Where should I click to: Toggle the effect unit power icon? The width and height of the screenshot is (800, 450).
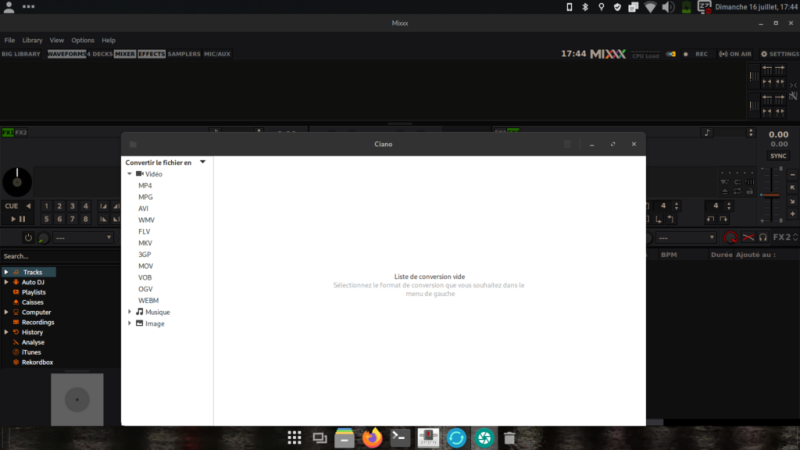point(28,238)
